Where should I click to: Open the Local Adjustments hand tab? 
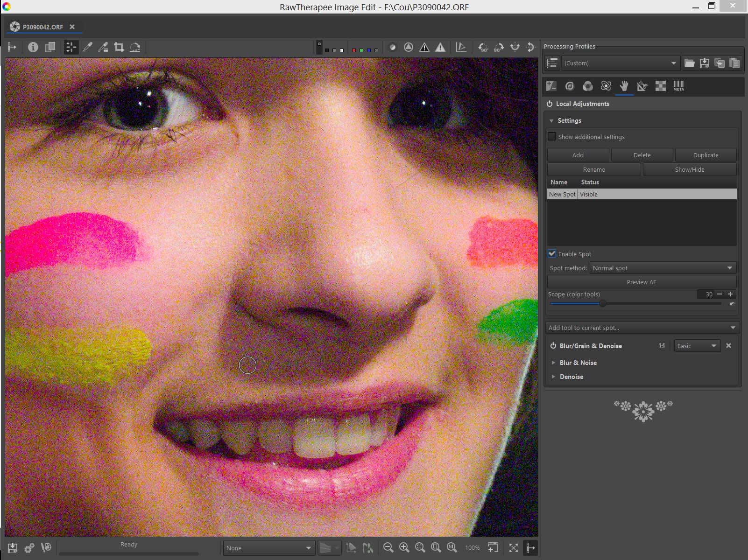(624, 86)
